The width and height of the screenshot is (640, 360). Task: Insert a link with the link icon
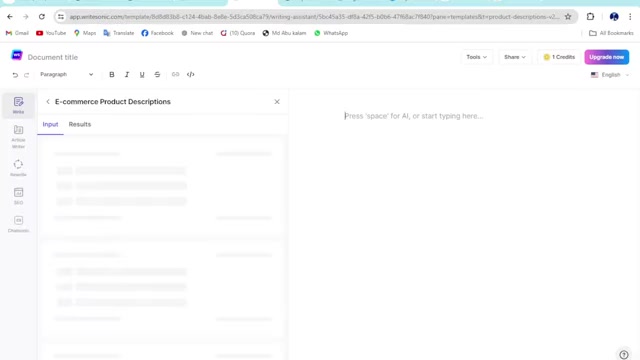pos(175,74)
